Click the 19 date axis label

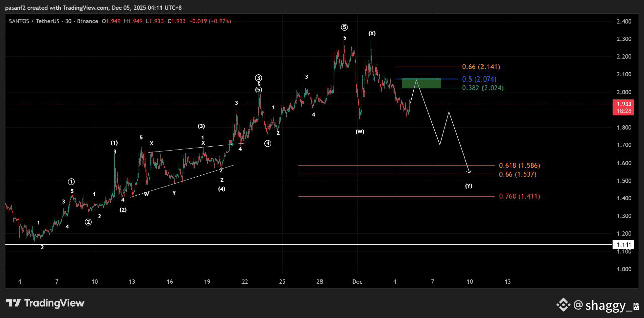coord(207,281)
